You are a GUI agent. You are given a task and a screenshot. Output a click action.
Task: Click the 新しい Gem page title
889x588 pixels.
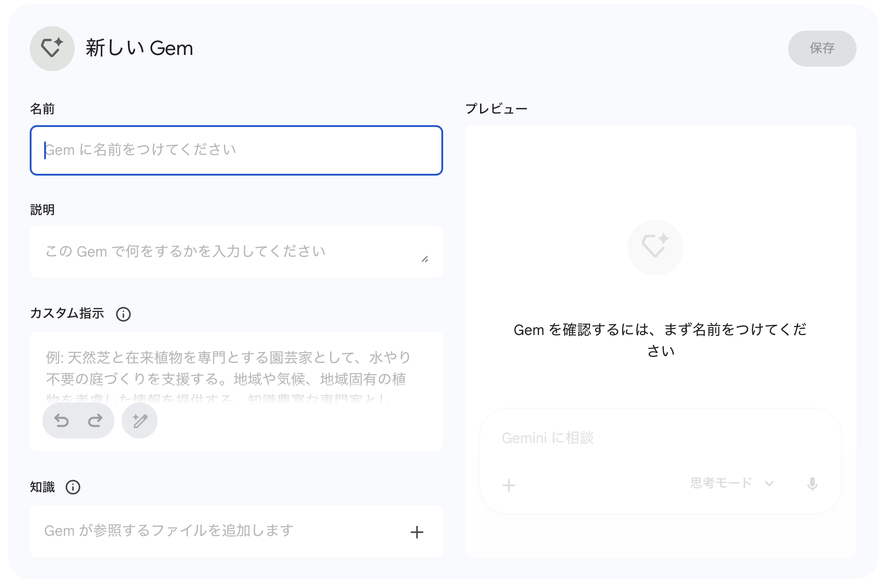pyautogui.click(x=139, y=48)
